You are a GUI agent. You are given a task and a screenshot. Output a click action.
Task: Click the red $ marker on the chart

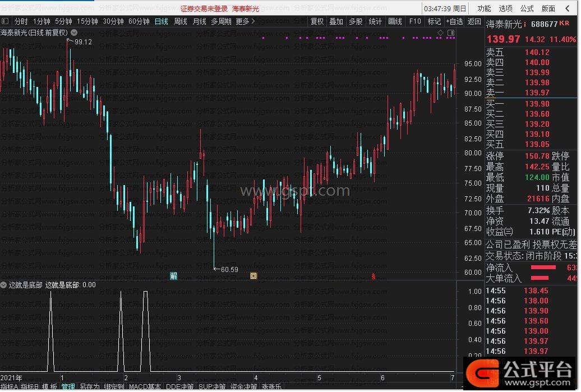pyautogui.click(x=374, y=276)
